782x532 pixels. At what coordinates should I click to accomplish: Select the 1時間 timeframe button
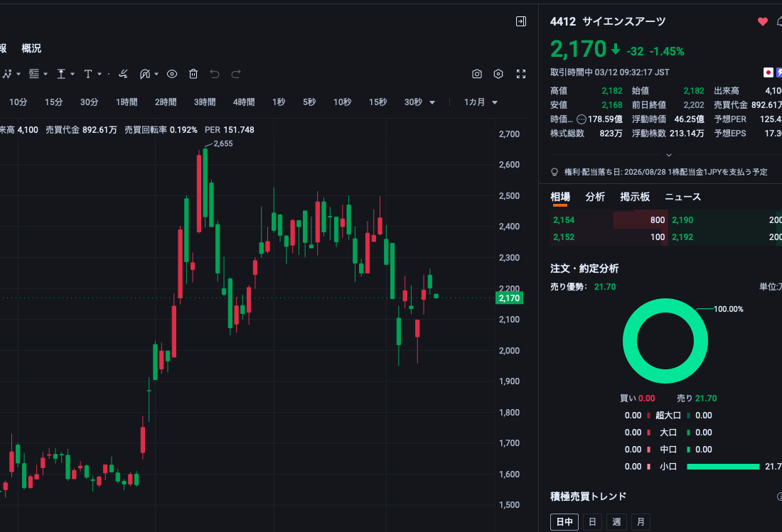pos(127,102)
